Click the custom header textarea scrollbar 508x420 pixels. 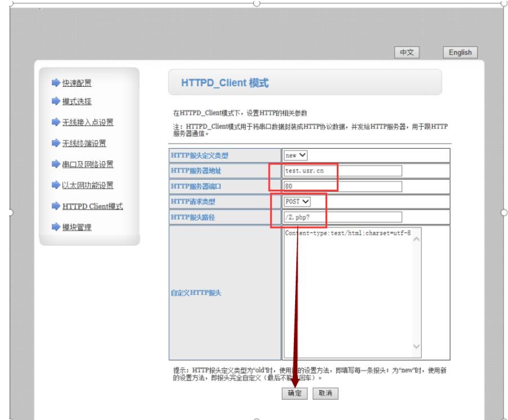(x=417, y=293)
